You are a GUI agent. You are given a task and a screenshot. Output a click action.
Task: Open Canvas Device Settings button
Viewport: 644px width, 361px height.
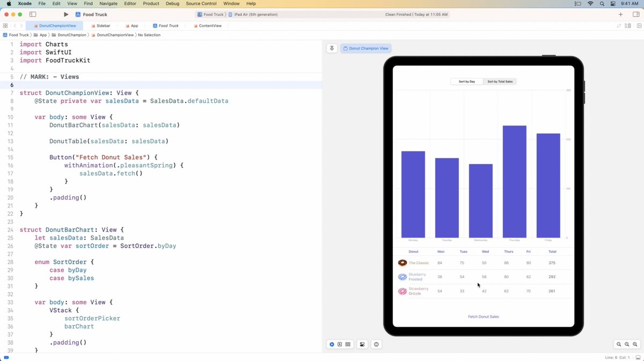362,344
